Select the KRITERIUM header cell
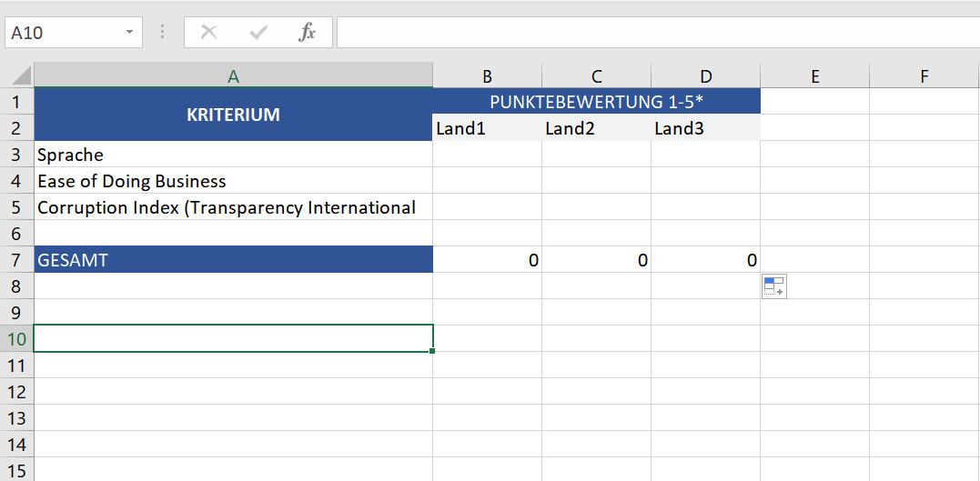This screenshot has height=481, width=980. (233, 115)
